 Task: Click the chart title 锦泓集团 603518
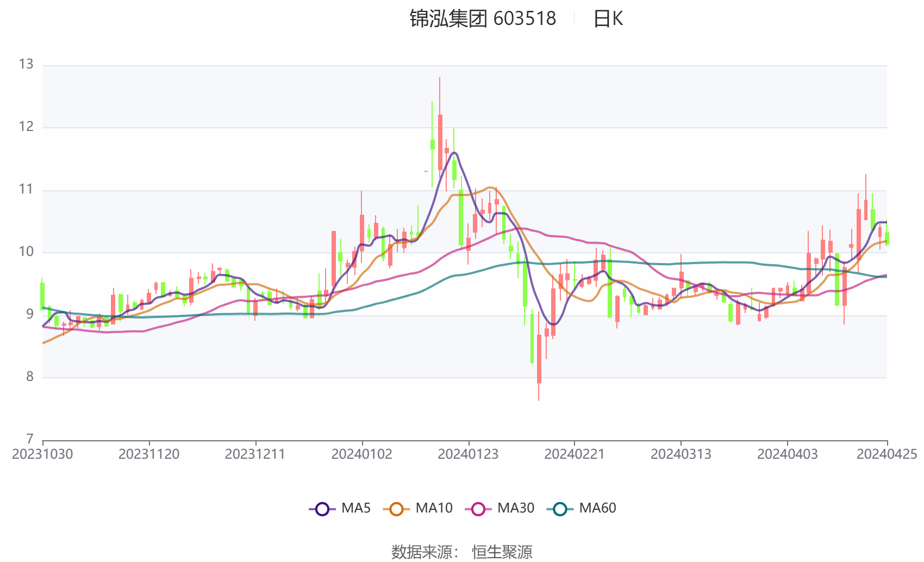tap(483, 19)
